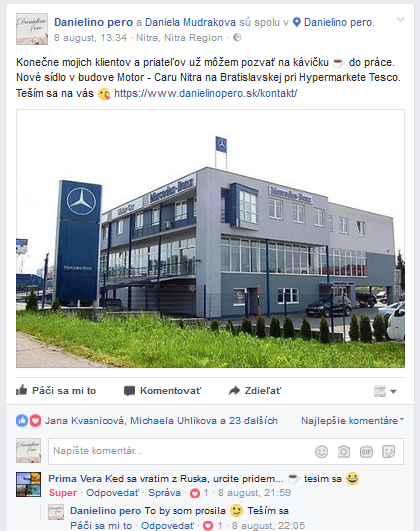Click inside the Napíšte komentár field
The width and height of the screenshot is (420, 531).
click(180, 451)
